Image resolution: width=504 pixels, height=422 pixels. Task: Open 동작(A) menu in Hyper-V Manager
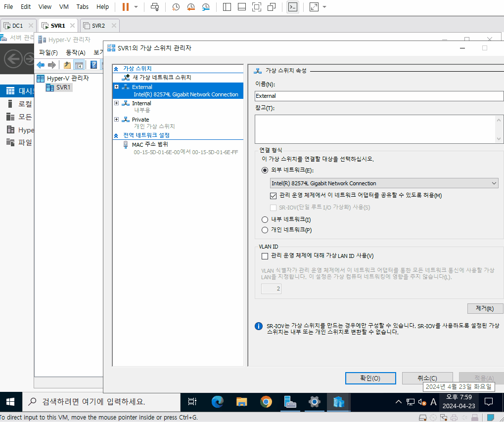pyautogui.click(x=76, y=52)
